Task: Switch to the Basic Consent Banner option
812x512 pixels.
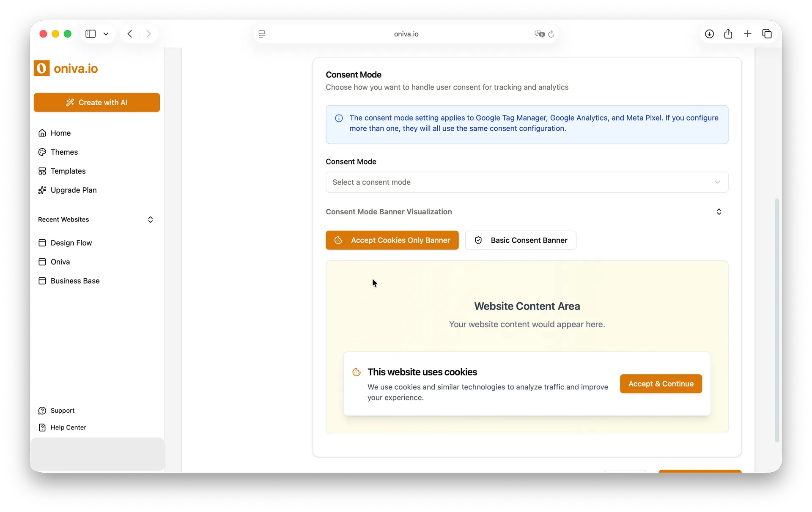Action: 521,240
